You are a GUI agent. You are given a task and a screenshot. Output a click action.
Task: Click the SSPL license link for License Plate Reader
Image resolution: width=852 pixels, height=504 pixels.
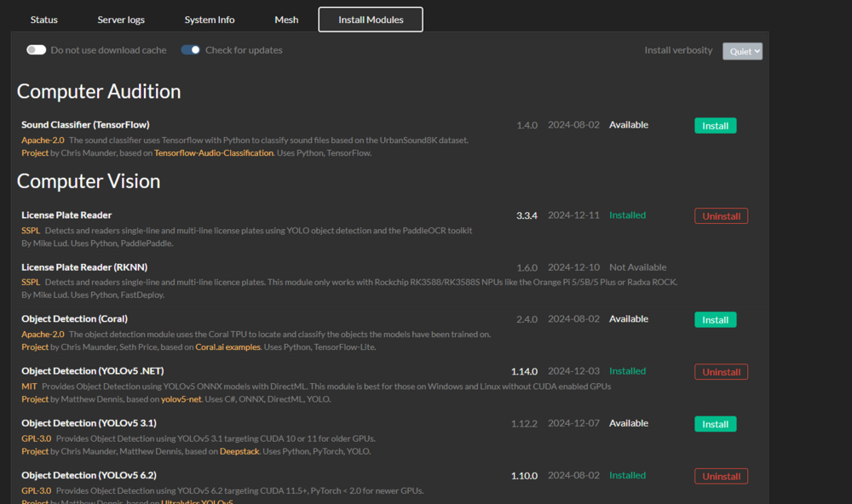point(31,230)
